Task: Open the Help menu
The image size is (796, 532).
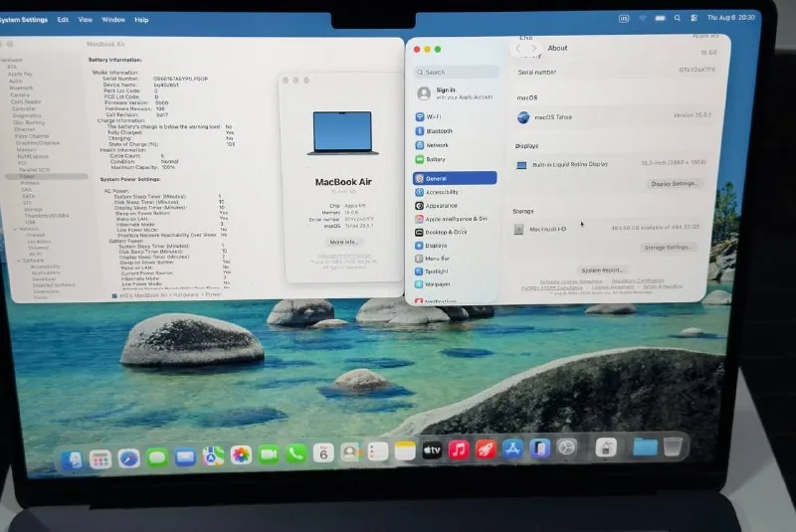Action: point(141,20)
